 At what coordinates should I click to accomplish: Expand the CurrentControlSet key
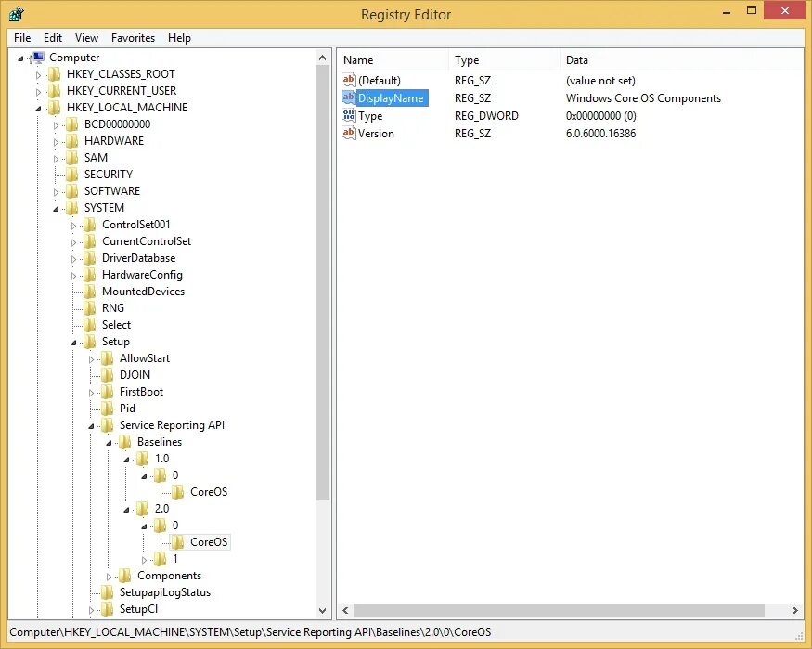click(x=73, y=242)
